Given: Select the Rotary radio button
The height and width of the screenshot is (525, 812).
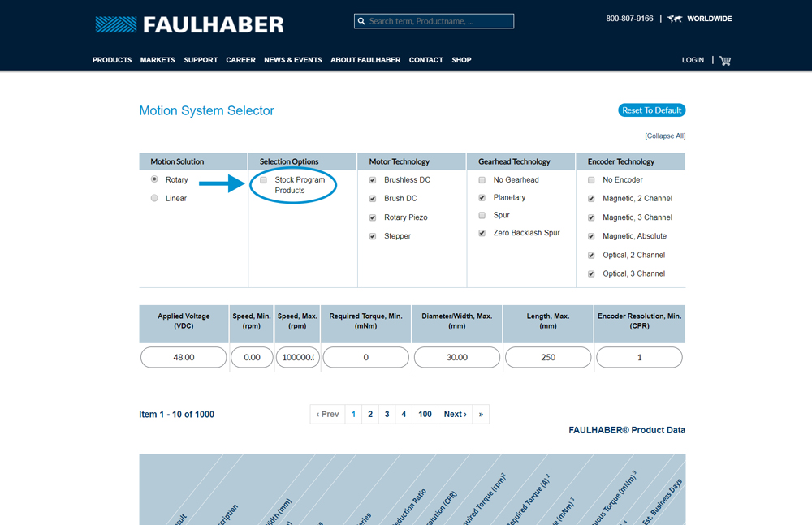Looking at the screenshot, I should click(154, 179).
